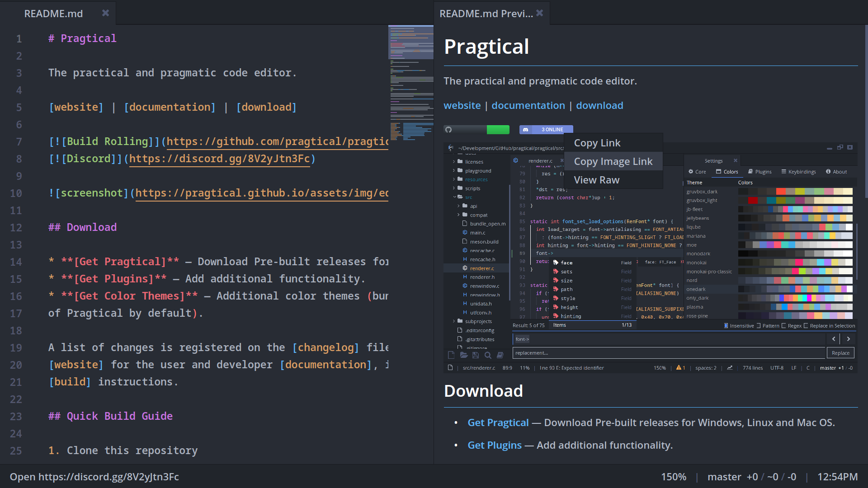This screenshot has height=488, width=868.
Task: Click the pragtical.github.io screenshot URL on line 10
Action: click(x=262, y=193)
